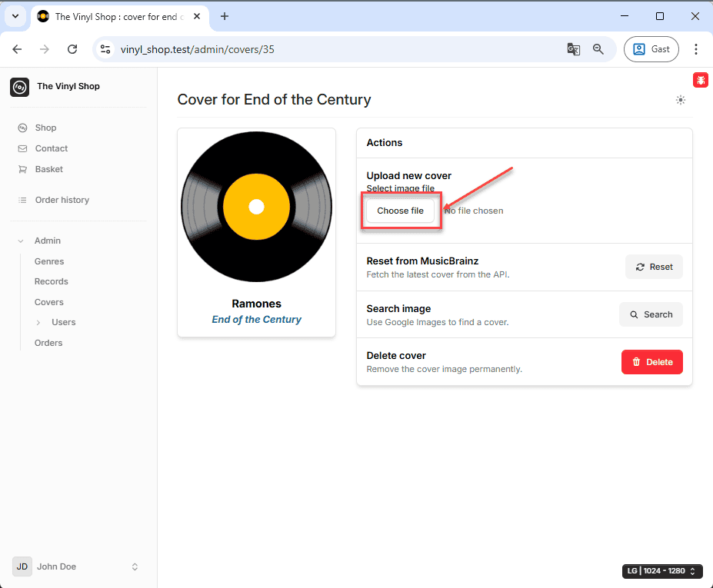Close the Vinyl Shop browser tab
The height and width of the screenshot is (588, 713).
pos(197,16)
